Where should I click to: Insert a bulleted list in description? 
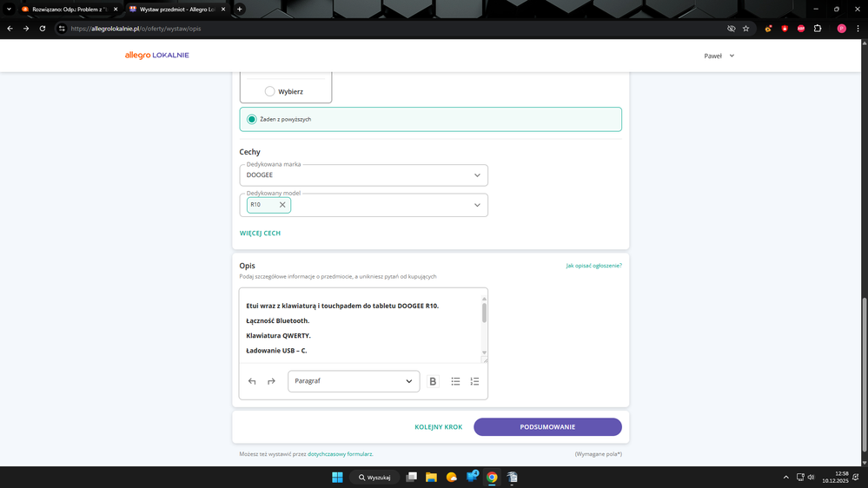tap(455, 381)
